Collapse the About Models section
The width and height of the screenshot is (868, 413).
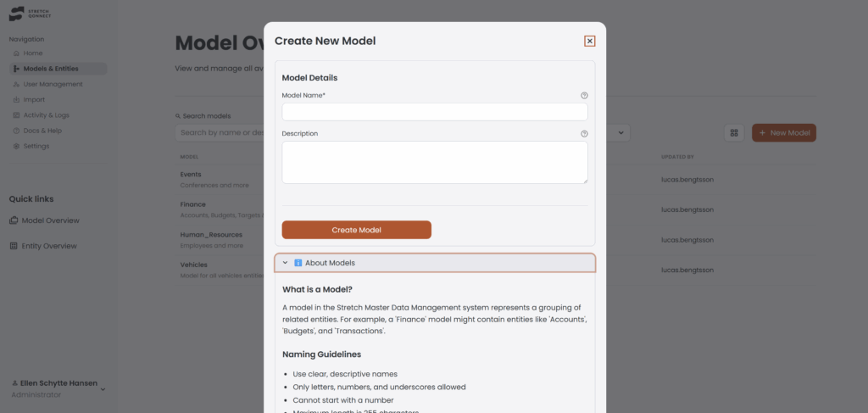(286, 263)
